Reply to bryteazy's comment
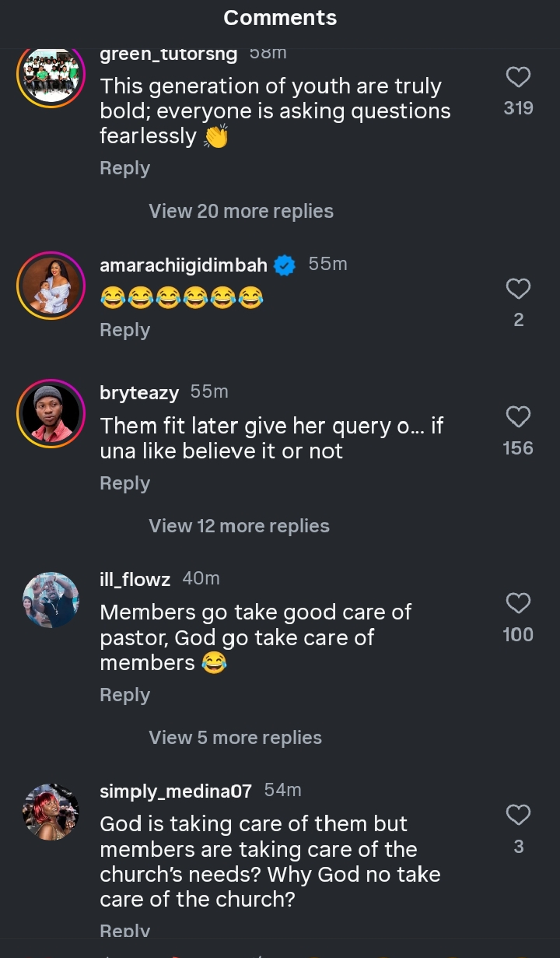This screenshot has width=560, height=958. tap(124, 483)
